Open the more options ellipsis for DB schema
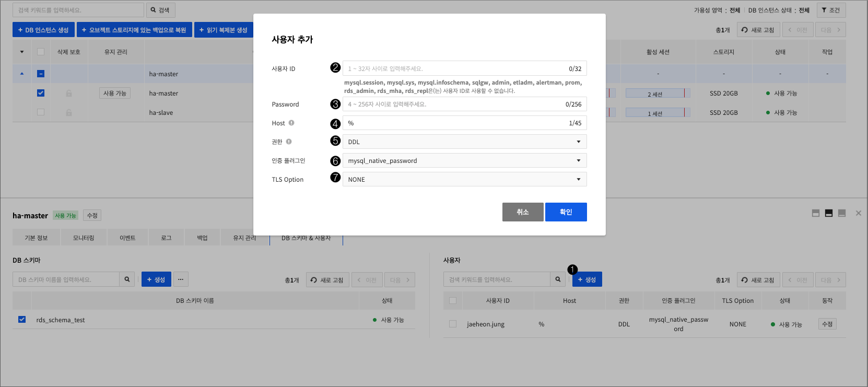 point(181,279)
